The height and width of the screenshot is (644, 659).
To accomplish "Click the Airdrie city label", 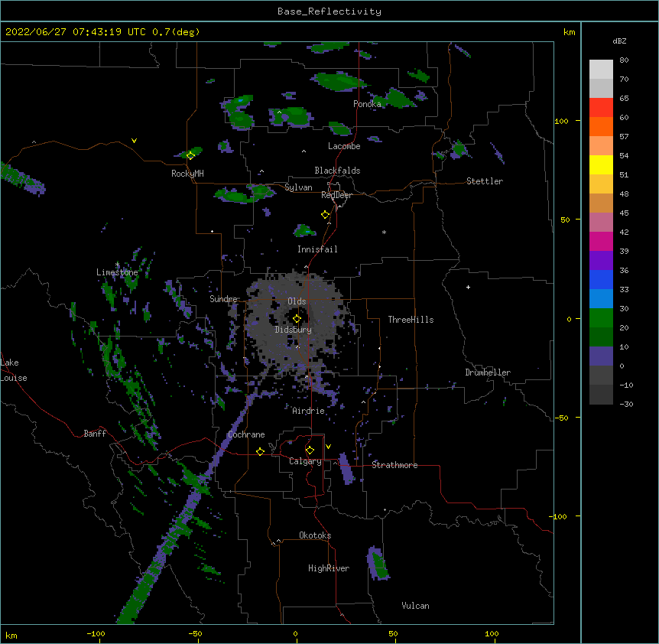I will (308, 411).
